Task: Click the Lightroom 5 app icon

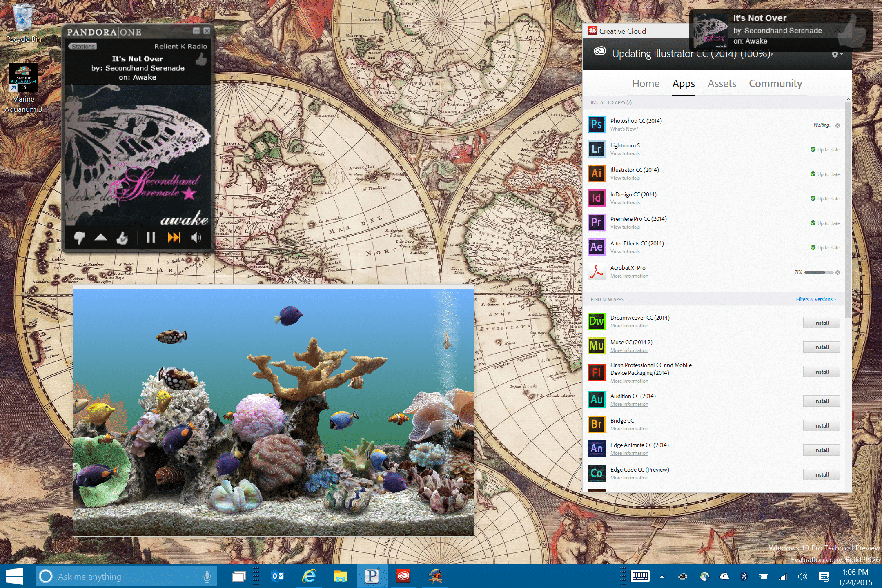Action: tap(596, 149)
